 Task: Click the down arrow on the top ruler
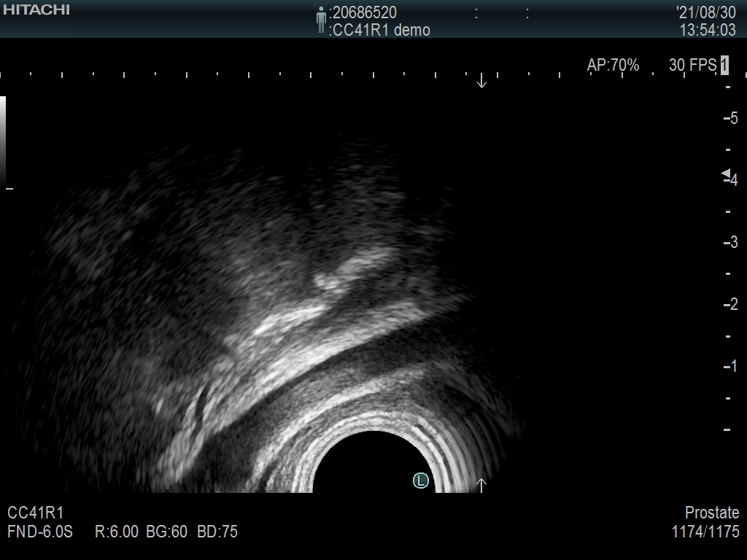click(481, 81)
